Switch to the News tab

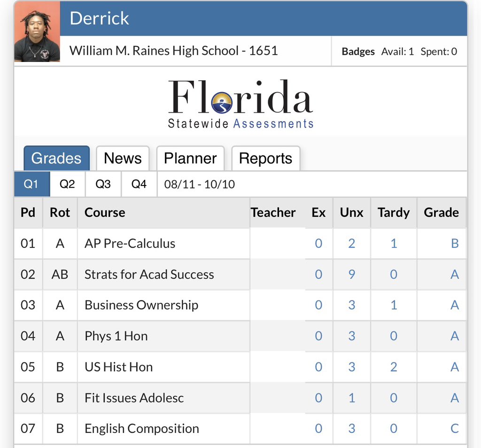tap(123, 158)
